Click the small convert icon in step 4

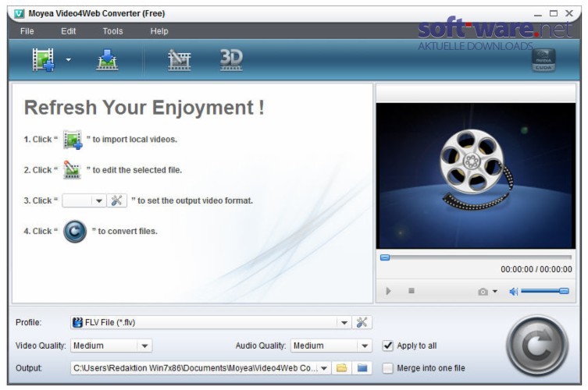(x=75, y=231)
